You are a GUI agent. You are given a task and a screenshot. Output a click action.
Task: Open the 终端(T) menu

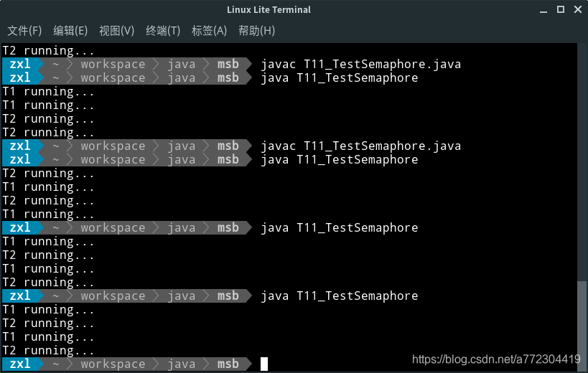click(x=163, y=31)
